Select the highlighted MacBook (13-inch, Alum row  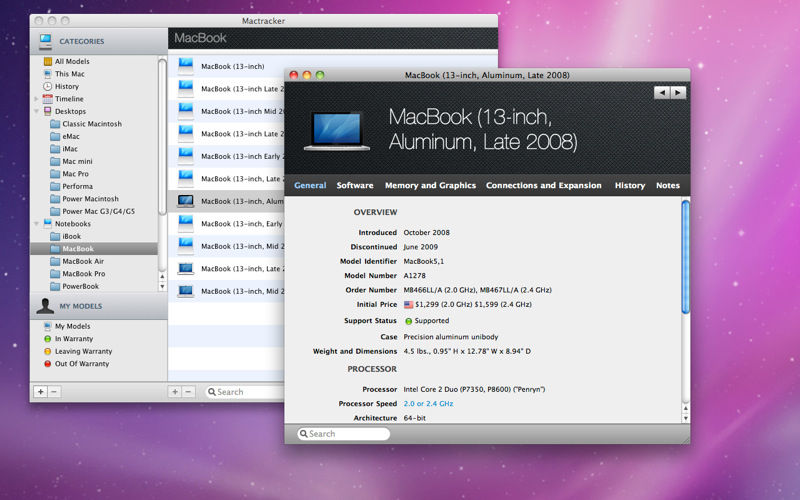[x=226, y=201]
